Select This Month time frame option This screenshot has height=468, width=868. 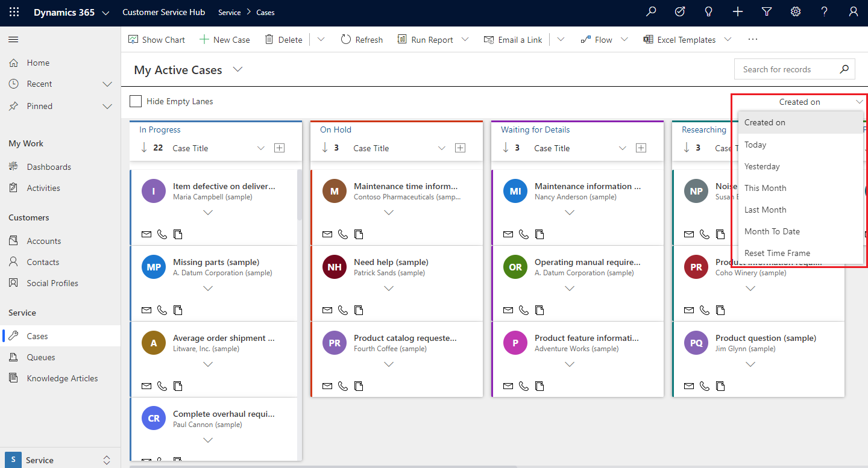pos(800,188)
